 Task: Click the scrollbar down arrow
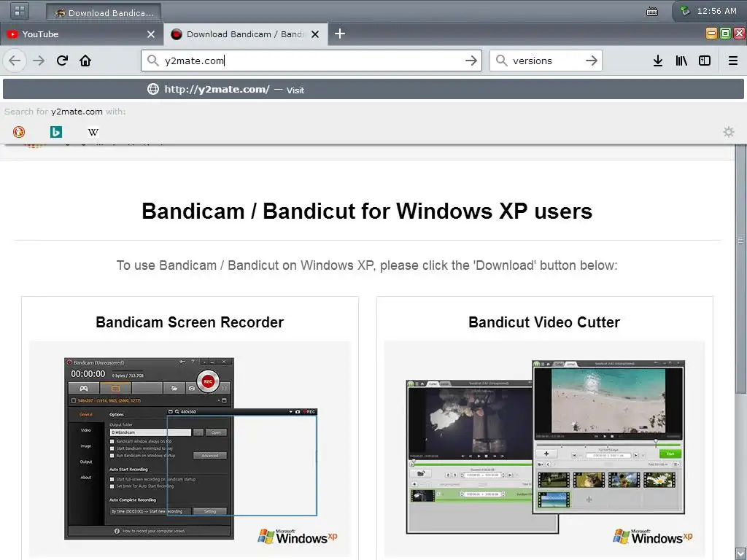[741, 554]
